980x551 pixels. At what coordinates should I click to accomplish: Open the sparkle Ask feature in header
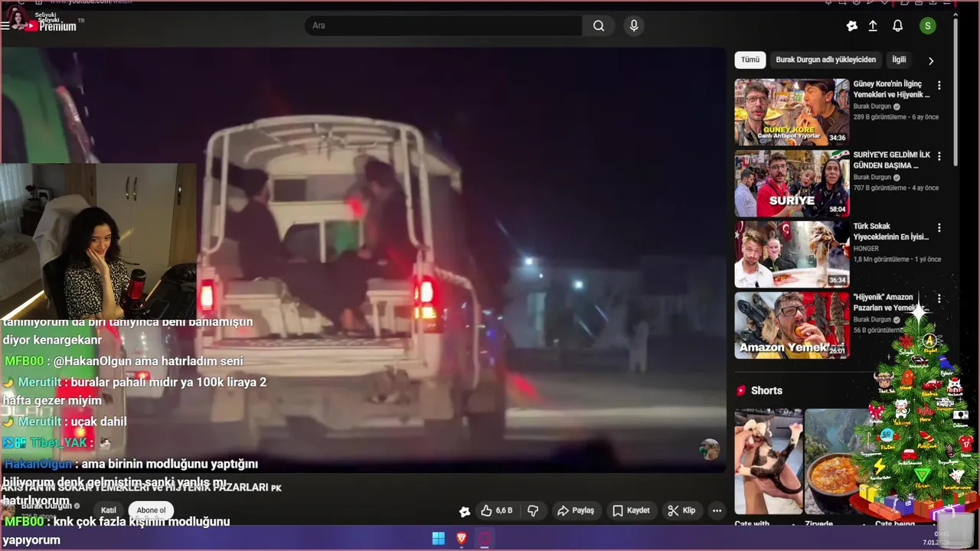[x=852, y=26]
